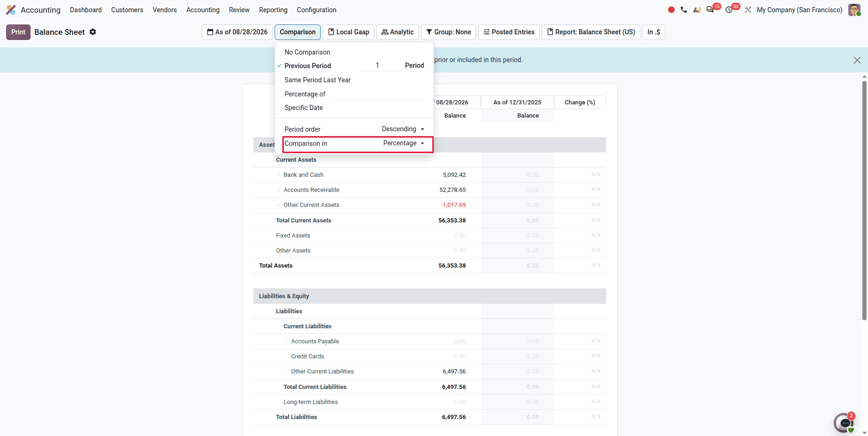
Task: Open the phone/VoIP icon
Action: (684, 10)
